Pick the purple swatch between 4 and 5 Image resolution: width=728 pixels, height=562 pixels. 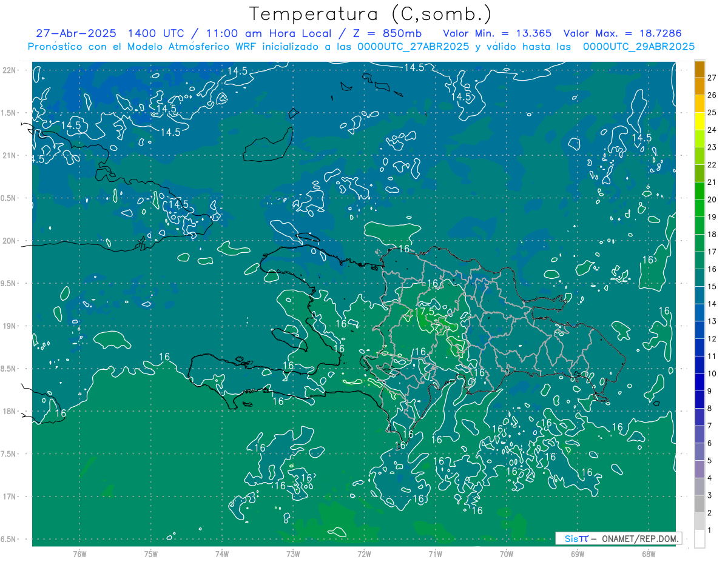pyautogui.click(x=699, y=470)
